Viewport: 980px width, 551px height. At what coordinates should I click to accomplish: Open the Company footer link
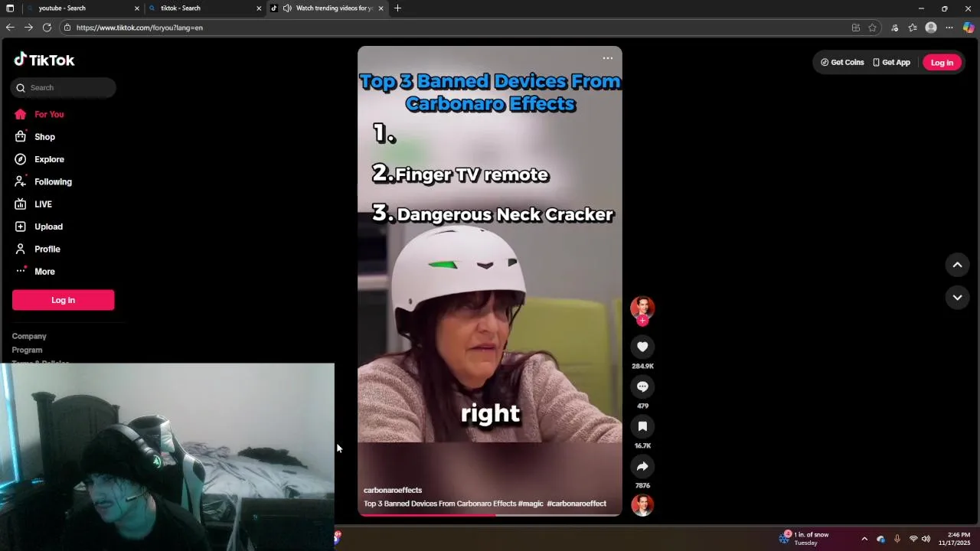(29, 336)
